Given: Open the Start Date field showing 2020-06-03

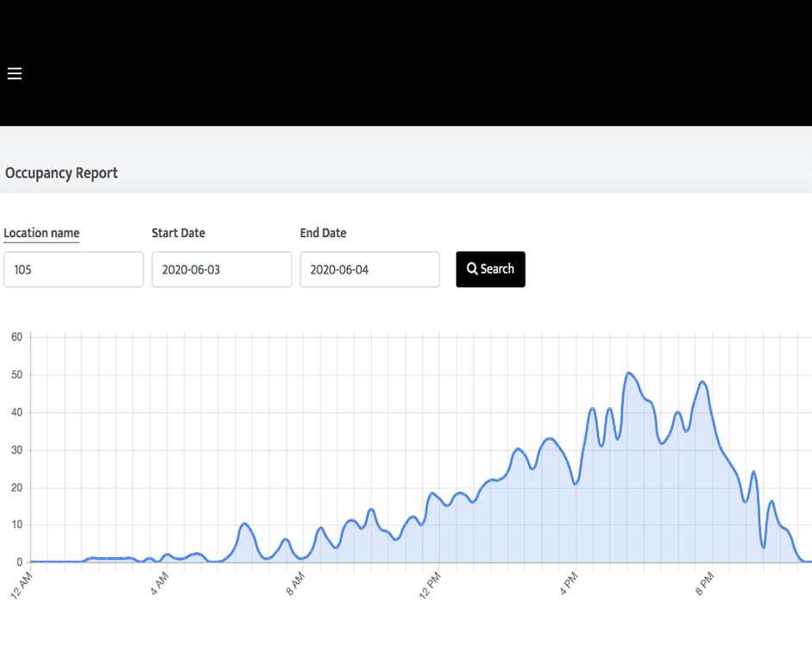Looking at the screenshot, I should pyautogui.click(x=222, y=269).
